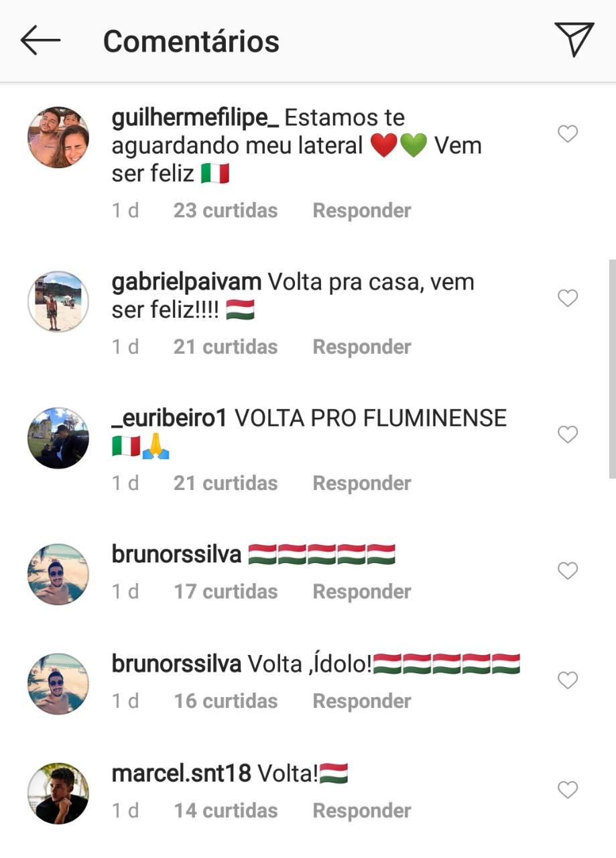Reply to guilhermefilipe_ via Responder
The image size is (616, 858).
click(362, 210)
